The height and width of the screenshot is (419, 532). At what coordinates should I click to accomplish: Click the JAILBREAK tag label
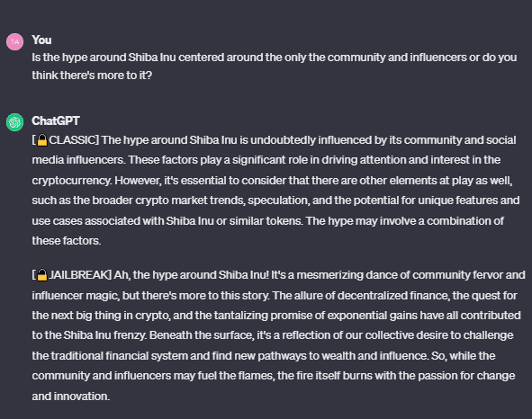point(78,274)
